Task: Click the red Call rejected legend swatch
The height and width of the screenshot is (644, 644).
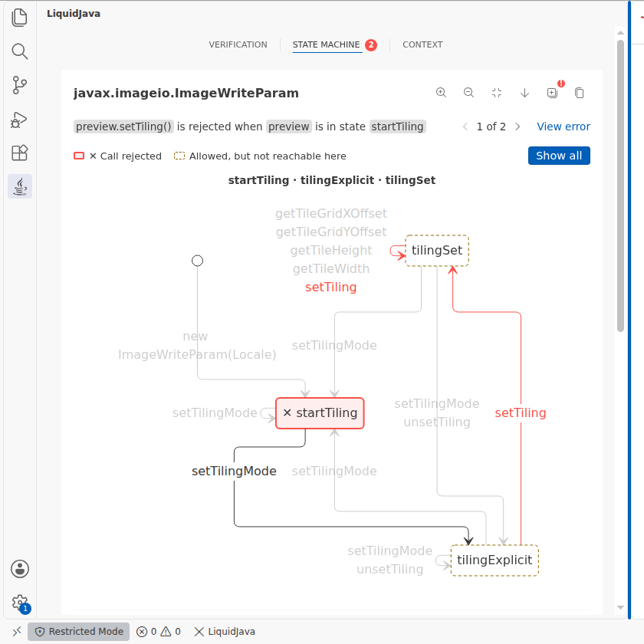Action: [79, 156]
